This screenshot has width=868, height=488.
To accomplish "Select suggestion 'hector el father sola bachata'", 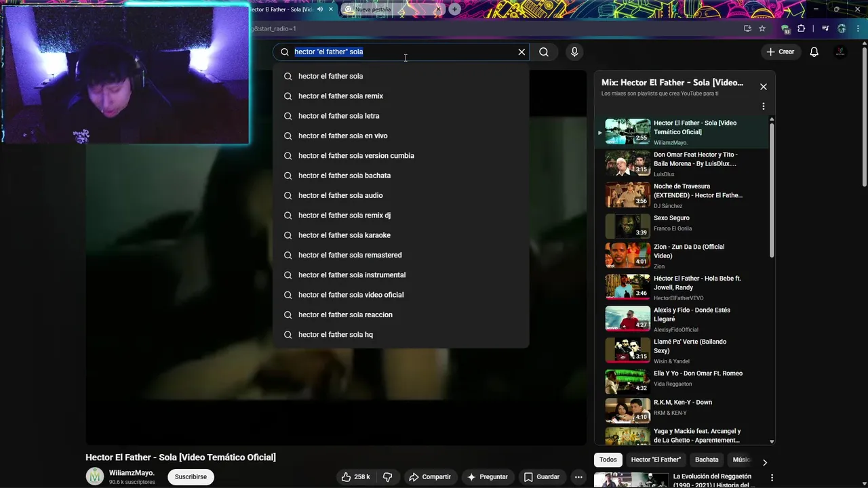I will (x=401, y=176).
